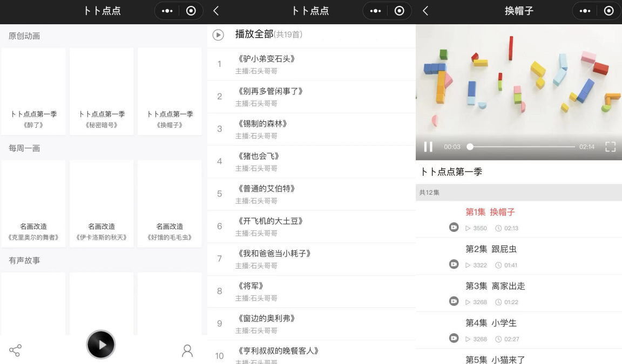
Task: Tap the 原创动画 section heading
Action: (x=24, y=36)
